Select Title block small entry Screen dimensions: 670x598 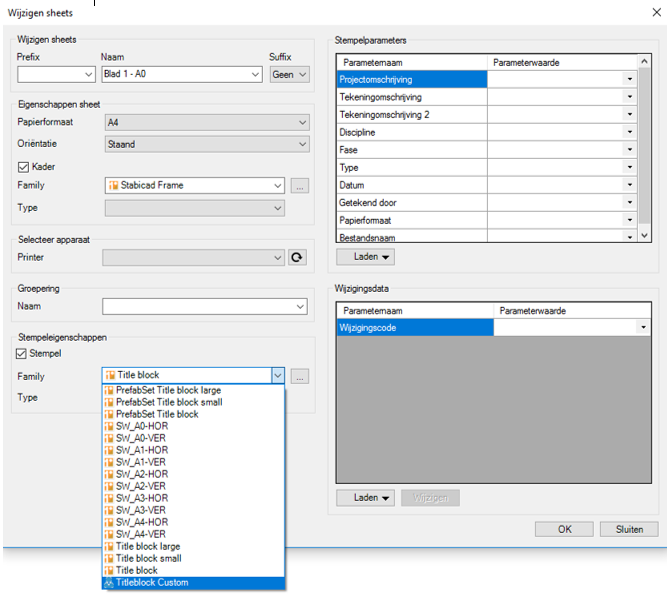(194, 558)
